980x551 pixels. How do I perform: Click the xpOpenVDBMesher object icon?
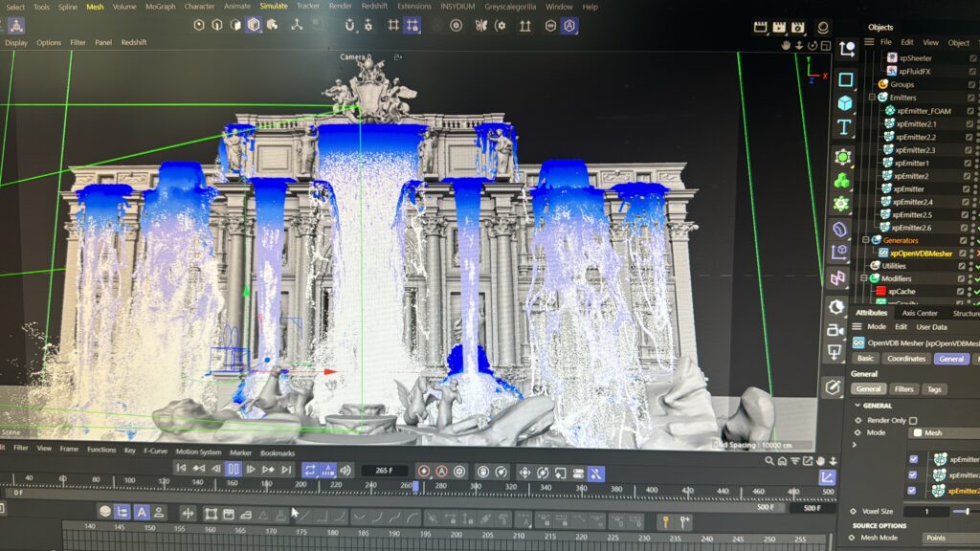(883, 253)
